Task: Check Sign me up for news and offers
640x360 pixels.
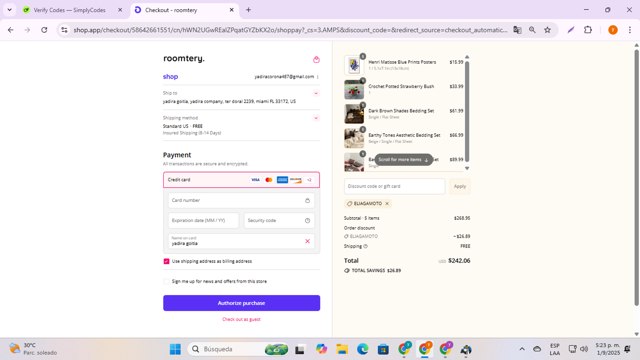Action: click(x=167, y=281)
